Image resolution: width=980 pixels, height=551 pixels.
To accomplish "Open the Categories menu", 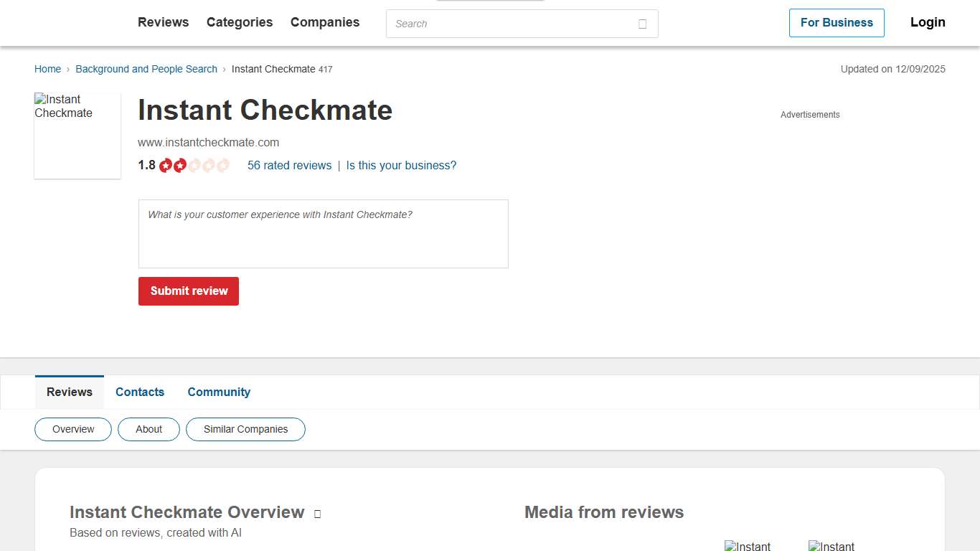I will tap(239, 22).
